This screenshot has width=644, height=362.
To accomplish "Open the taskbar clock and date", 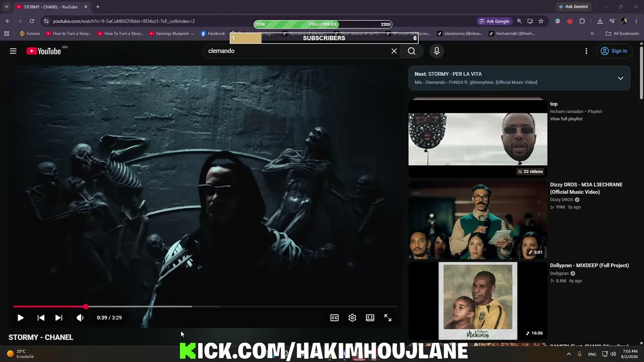I will pos(630,354).
